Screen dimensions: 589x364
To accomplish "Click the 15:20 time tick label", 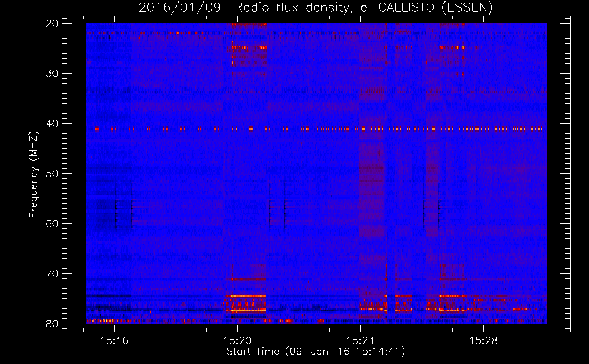I will click(237, 341).
